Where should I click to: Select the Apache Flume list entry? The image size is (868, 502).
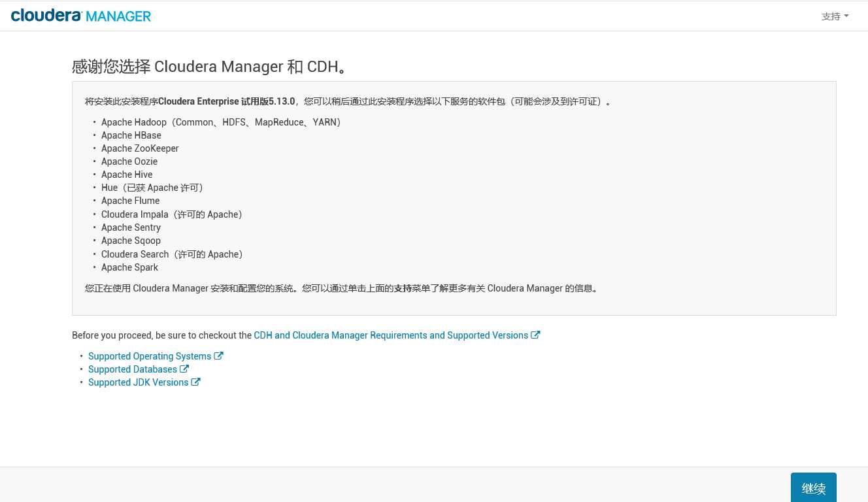click(x=131, y=201)
